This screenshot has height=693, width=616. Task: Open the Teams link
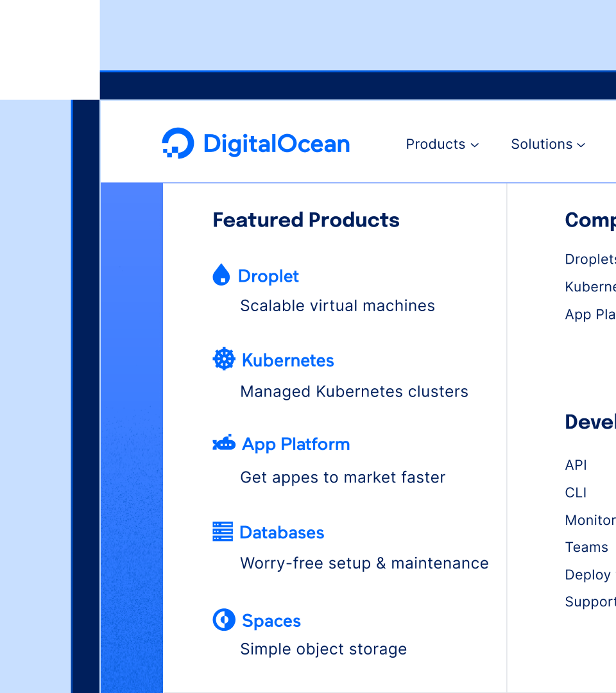coord(586,547)
